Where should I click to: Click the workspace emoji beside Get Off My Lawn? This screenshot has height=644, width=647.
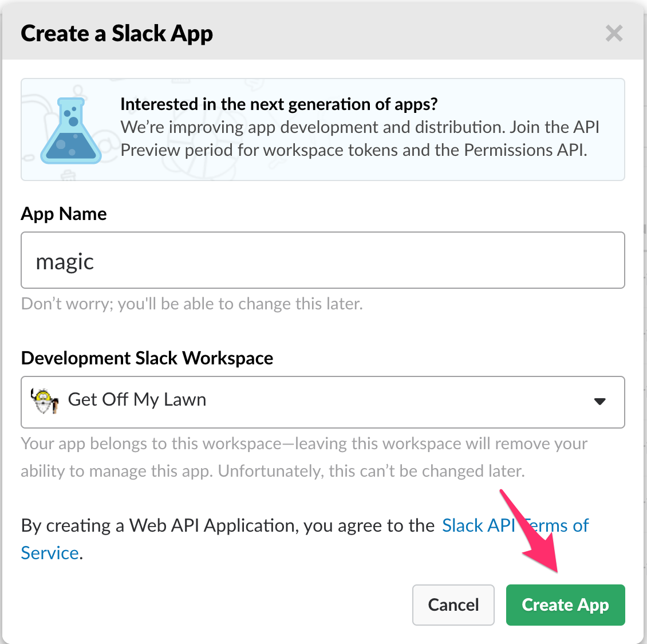tap(44, 401)
